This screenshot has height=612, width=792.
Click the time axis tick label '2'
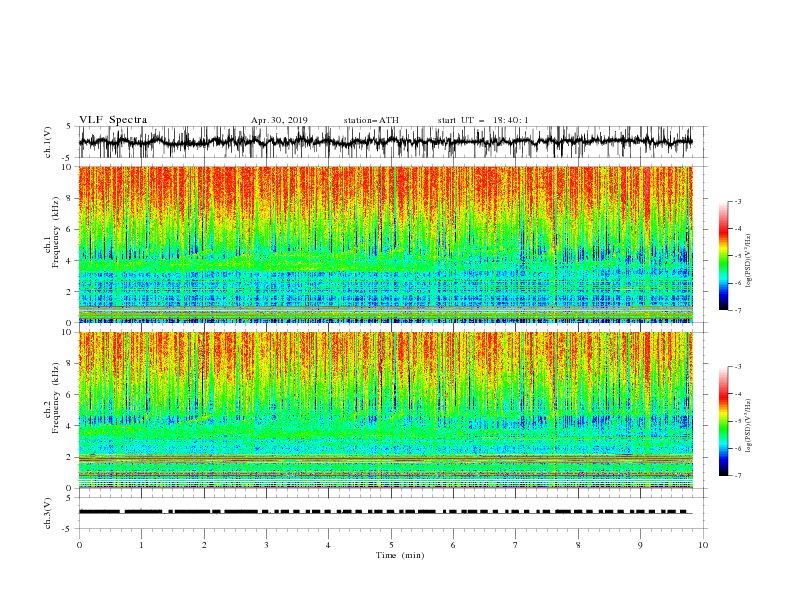pyautogui.click(x=204, y=545)
